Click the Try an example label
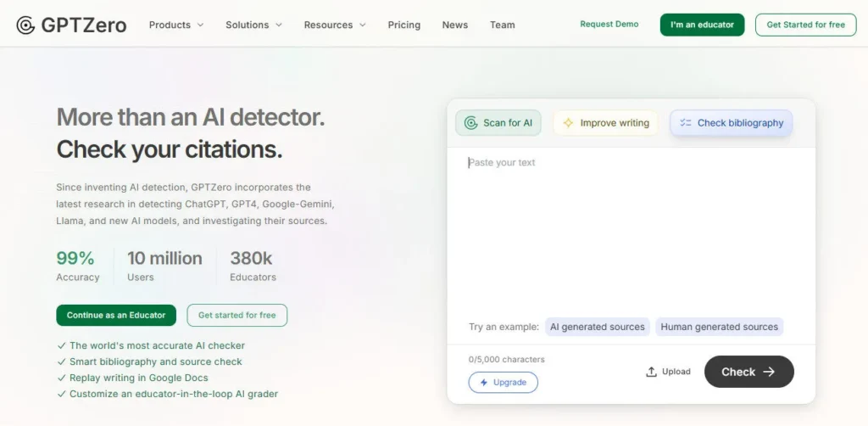Screen dimensions: 868x426 click(504, 327)
